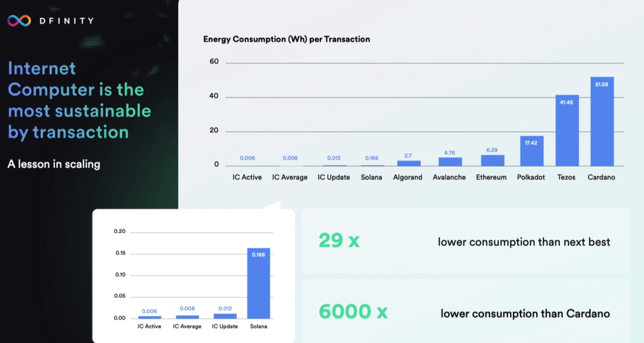The width and height of the screenshot is (644, 343).
Task: Click the green "29 x" statistic
Action: (x=339, y=240)
